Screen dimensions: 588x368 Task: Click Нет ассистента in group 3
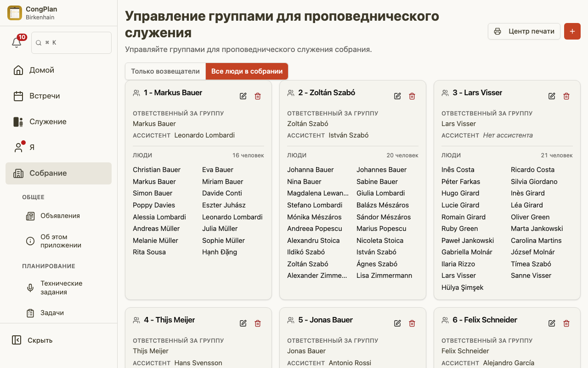(x=508, y=135)
